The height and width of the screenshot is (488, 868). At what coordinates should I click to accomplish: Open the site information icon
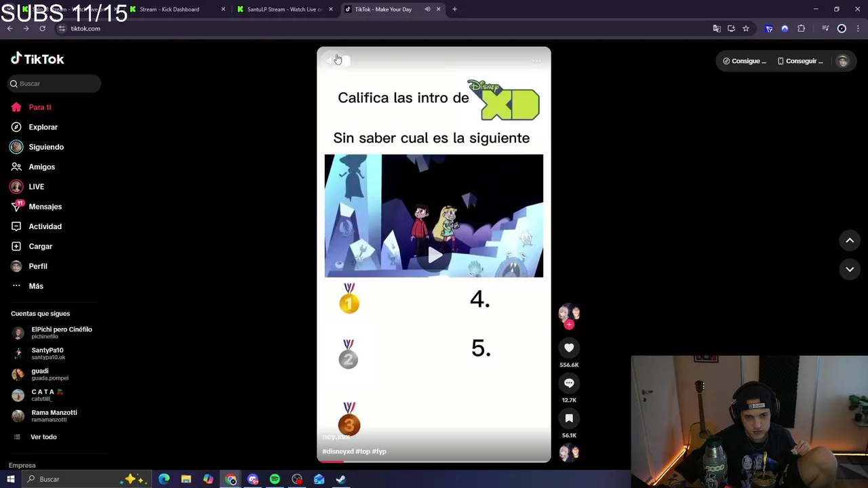pos(62,28)
